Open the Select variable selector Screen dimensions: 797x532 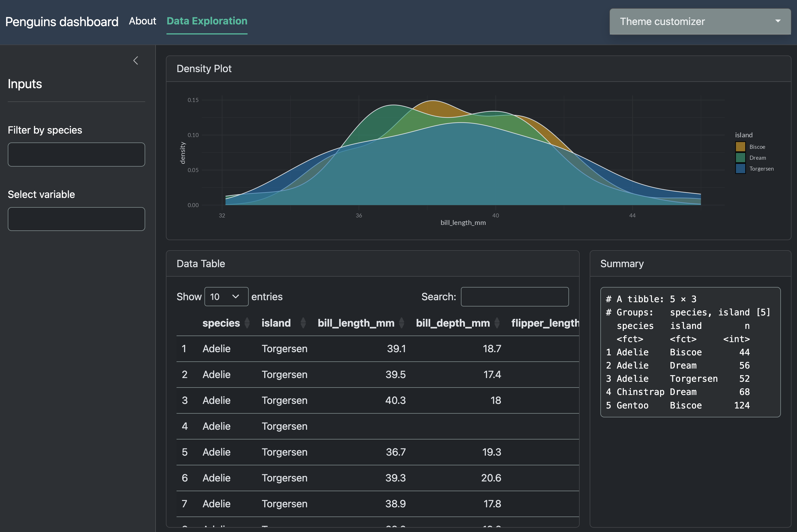point(76,219)
